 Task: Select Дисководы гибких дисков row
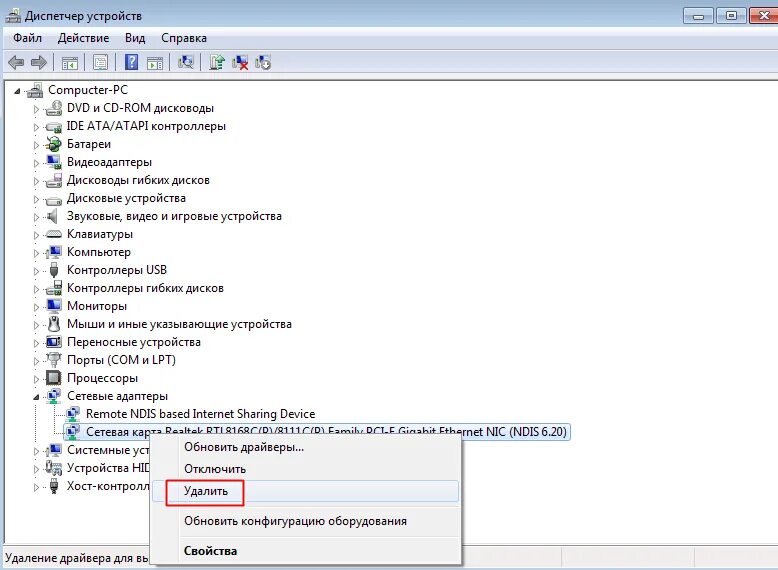[138, 180]
